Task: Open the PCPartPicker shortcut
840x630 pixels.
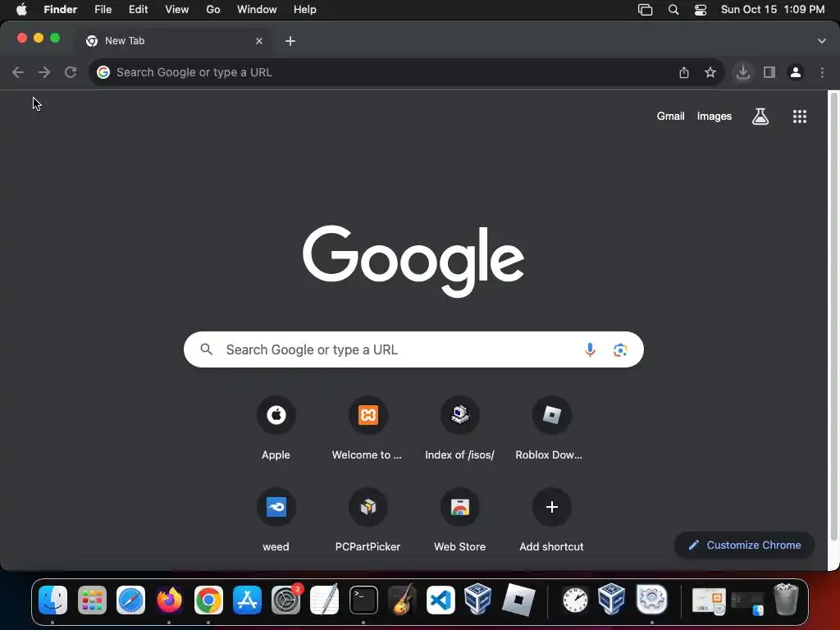Action: click(367, 520)
